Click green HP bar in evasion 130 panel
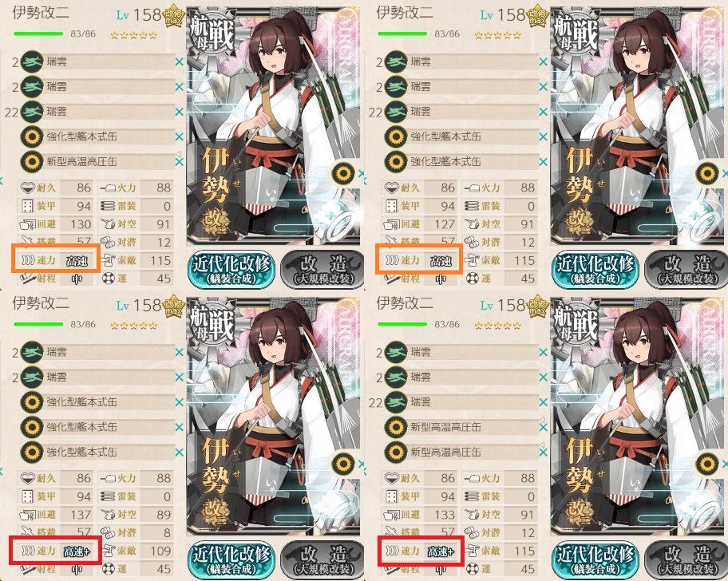Viewport: 728px width, 581px height. (x=38, y=34)
